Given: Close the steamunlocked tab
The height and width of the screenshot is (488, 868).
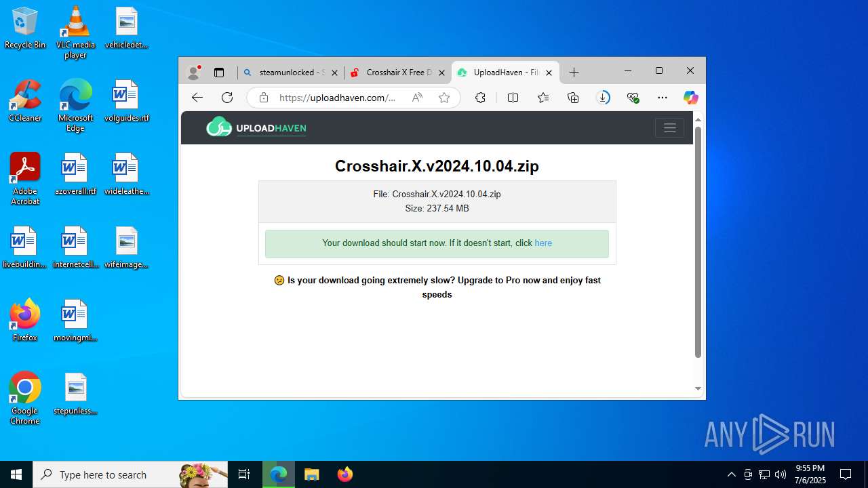Looking at the screenshot, I should click(334, 73).
